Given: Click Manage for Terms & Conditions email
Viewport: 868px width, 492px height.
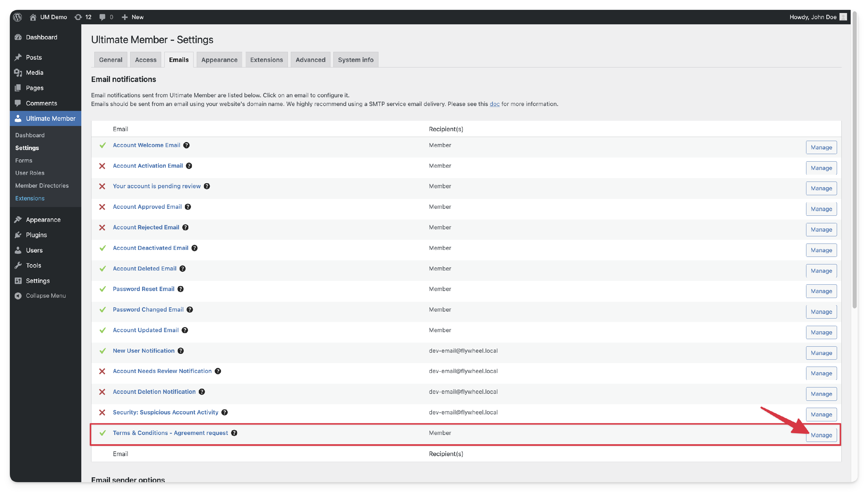Looking at the screenshot, I should click(821, 435).
